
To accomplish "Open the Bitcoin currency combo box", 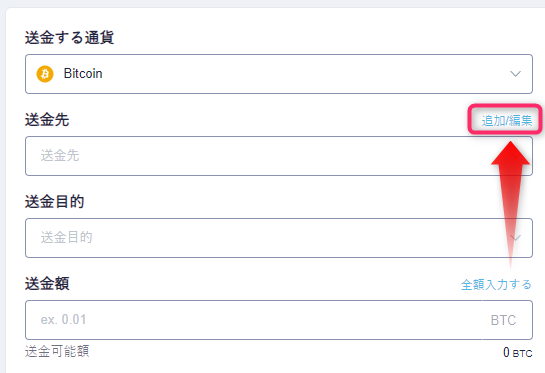I will pyautogui.click(x=279, y=74).
